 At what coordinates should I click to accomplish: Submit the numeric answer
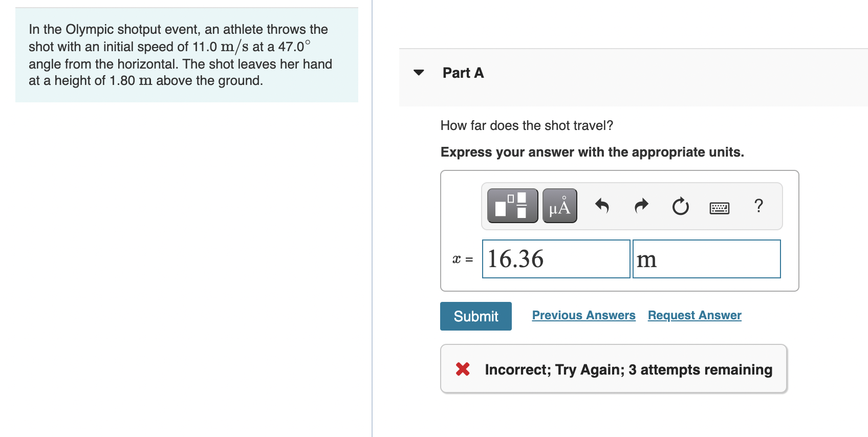pyautogui.click(x=475, y=316)
